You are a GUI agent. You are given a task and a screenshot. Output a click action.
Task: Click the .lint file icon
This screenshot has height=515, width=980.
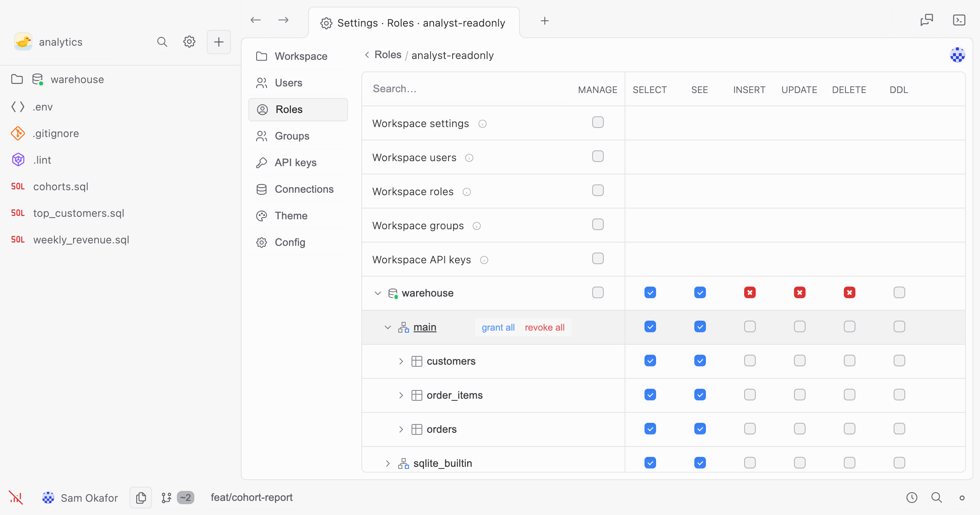pyautogui.click(x=18, y=160)
